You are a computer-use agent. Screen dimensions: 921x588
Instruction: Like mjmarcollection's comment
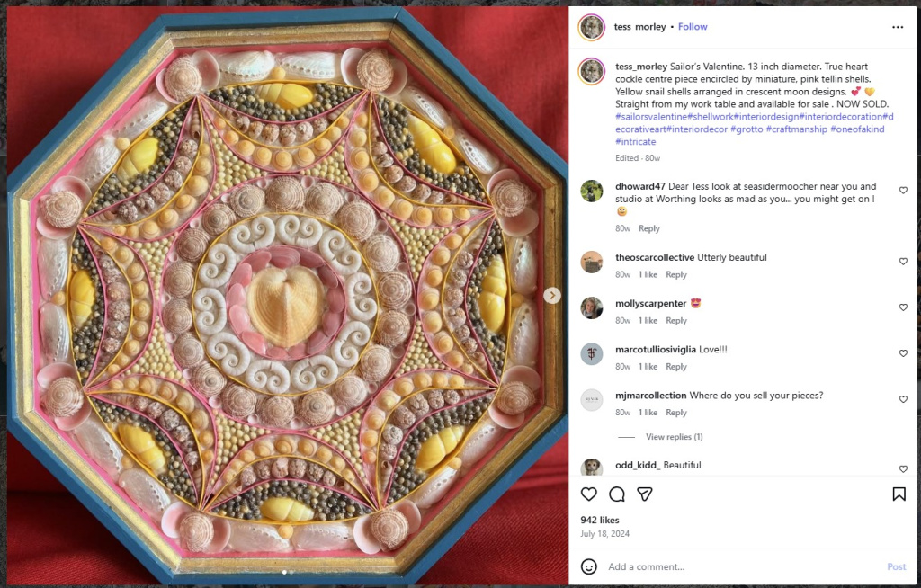tap(903, 399)
